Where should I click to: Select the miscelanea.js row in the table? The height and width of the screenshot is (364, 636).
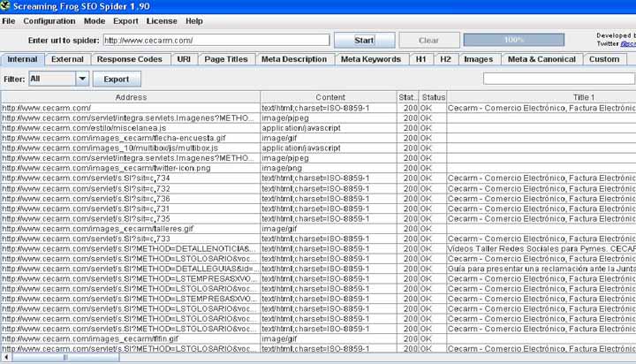click(x=131, y=127)
